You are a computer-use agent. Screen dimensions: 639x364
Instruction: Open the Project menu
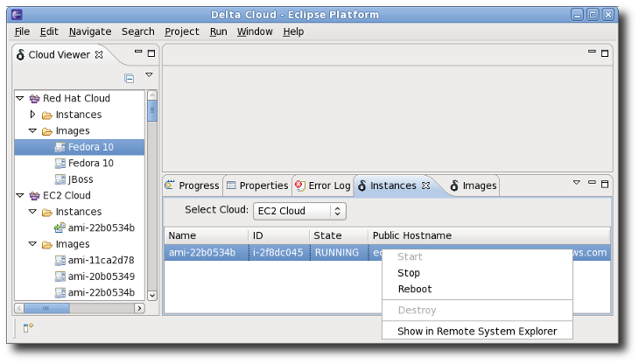tap(182, 31)
